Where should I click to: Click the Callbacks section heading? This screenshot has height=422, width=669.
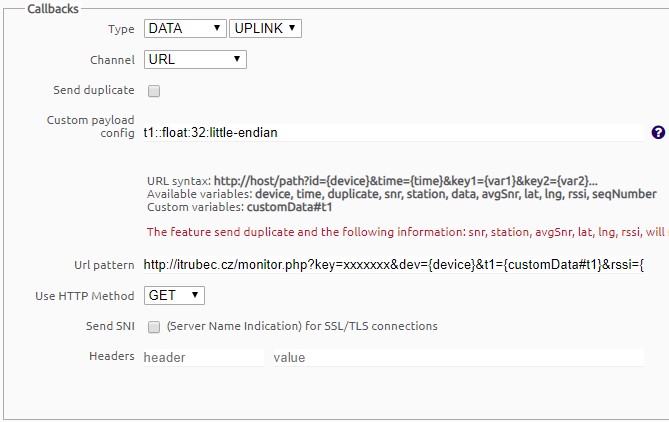point(54,7)
